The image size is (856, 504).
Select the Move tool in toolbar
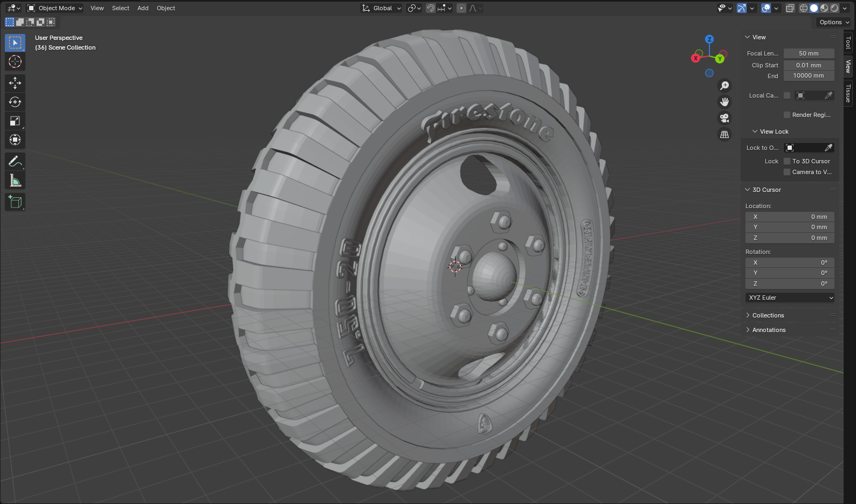pyautogui.click(x=15, y=82)
